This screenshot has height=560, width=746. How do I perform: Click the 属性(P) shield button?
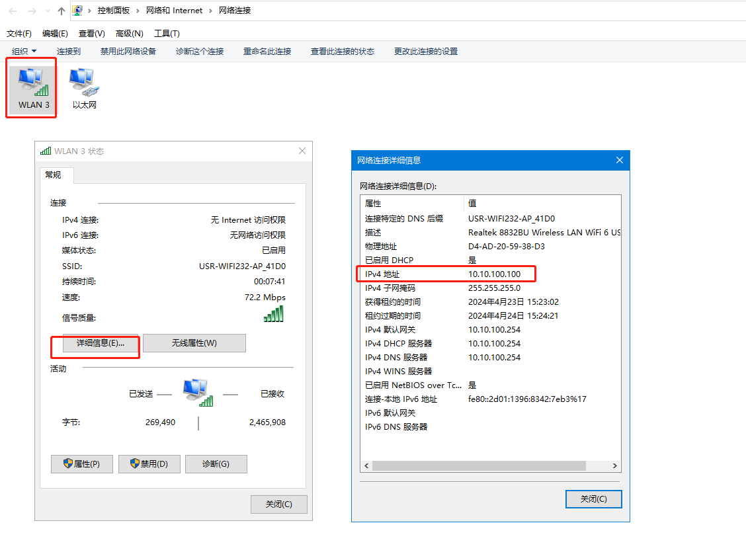81,464
